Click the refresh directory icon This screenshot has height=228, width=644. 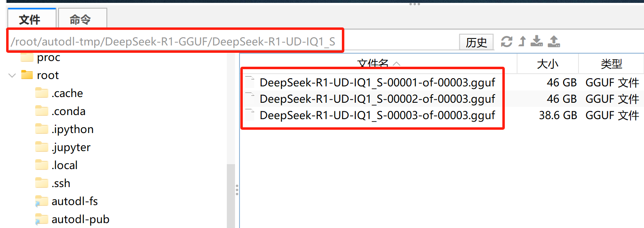(506, 41)
